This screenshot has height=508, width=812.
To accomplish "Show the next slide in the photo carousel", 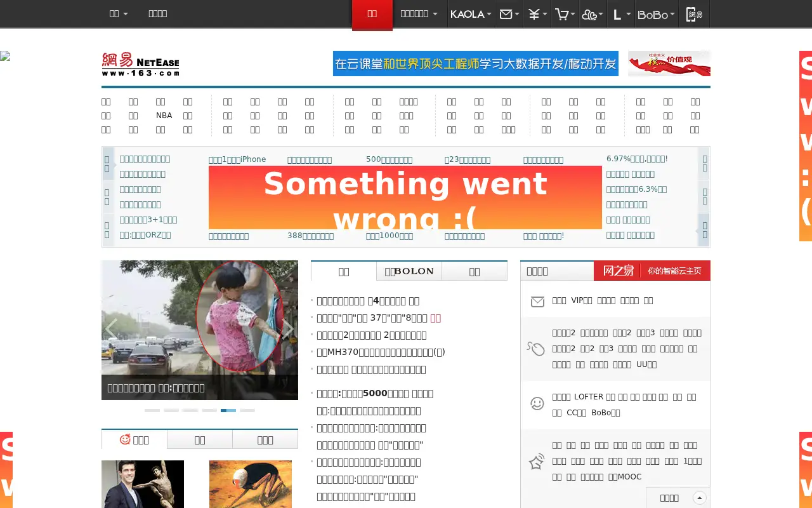I will coord(288,330).
